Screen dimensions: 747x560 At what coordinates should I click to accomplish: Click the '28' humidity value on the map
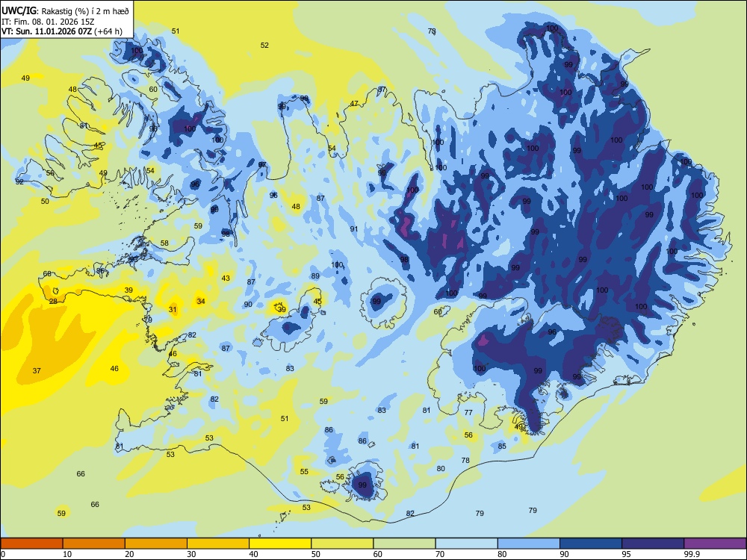[x=53, y=302]
